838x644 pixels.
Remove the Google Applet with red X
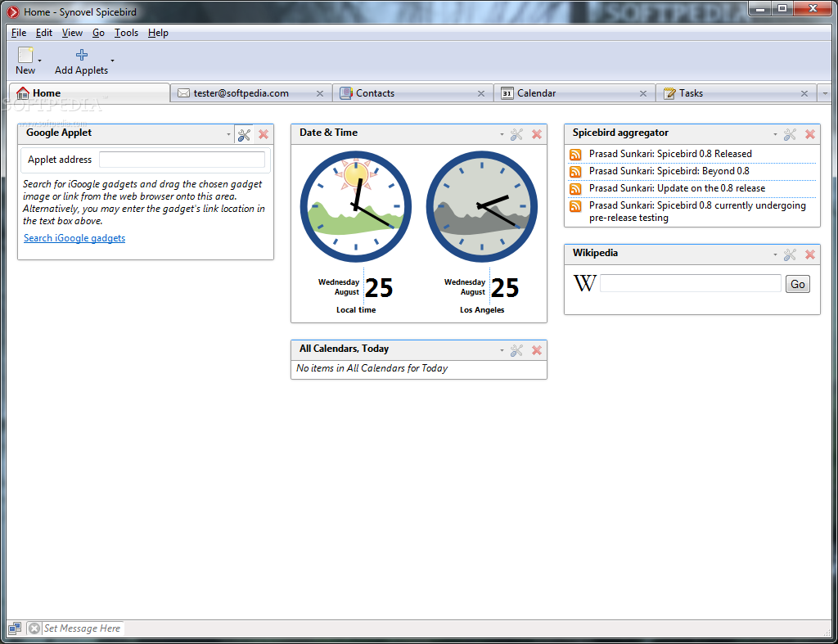264,134
